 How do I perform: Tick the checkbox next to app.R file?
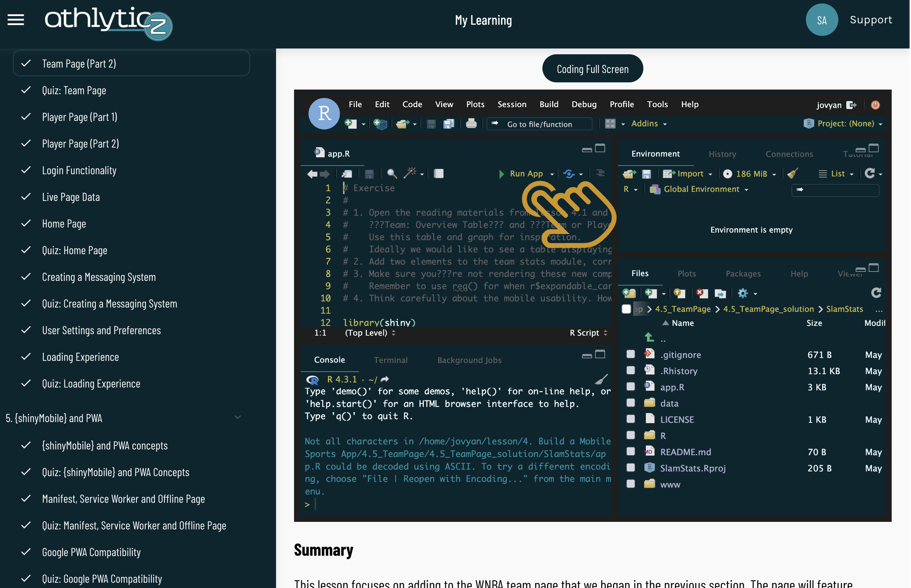631,387
